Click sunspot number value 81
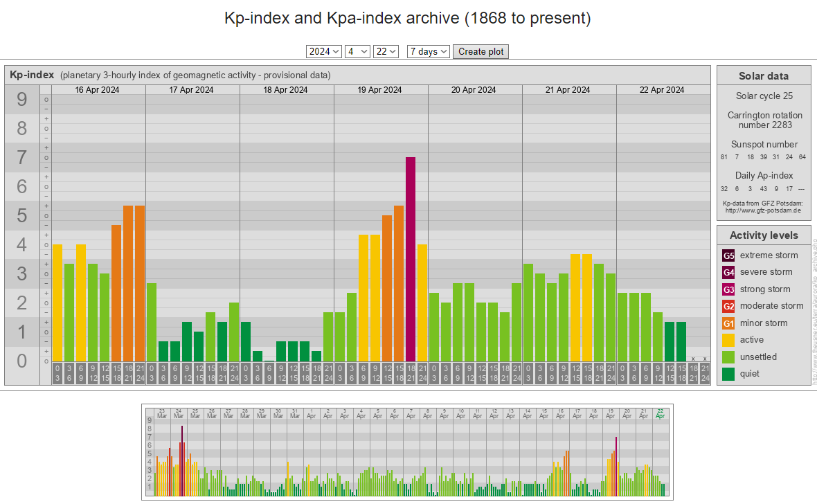The height and width of the screenshot is (504, 817). tap(724, 157)
